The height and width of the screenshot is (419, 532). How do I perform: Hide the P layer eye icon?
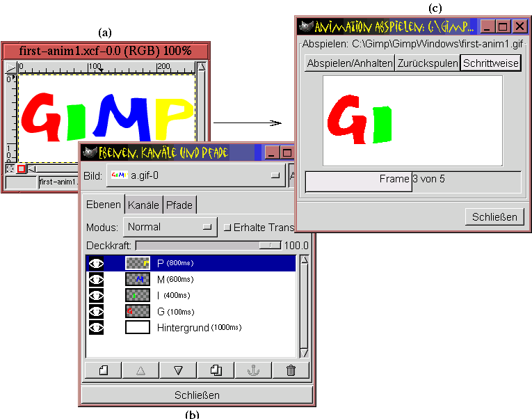click(x=96, y=263)
